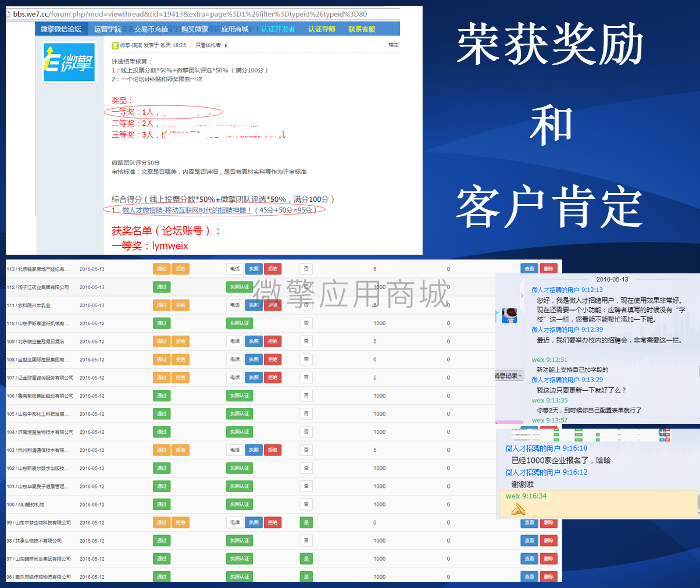
Task: Expand the arrow next to 只看该作者
Action: pyautogui.click(x=226, y=44)
